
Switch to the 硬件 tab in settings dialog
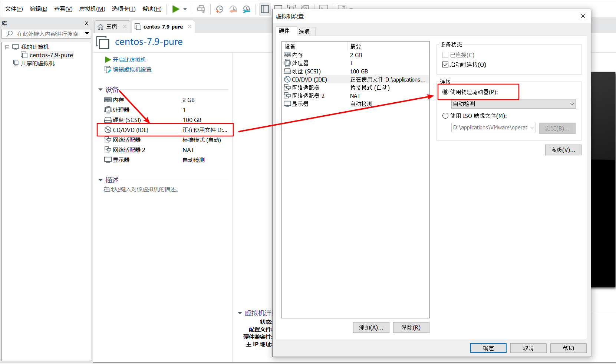(x=286, y=31)
